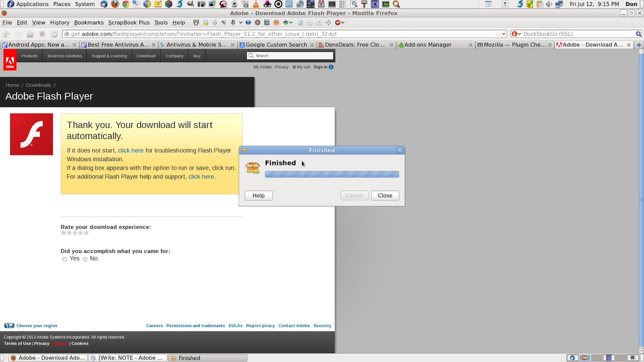Viewport: 644px width, 362px height.
Task: Open the Bookmarks menu
Action: tap(89, 23)
